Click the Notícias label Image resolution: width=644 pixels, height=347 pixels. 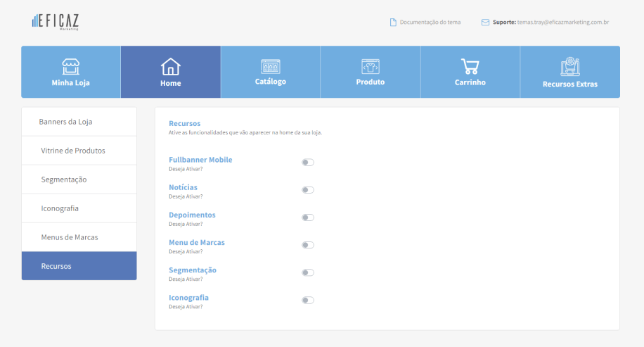click(x=183, y=187)
